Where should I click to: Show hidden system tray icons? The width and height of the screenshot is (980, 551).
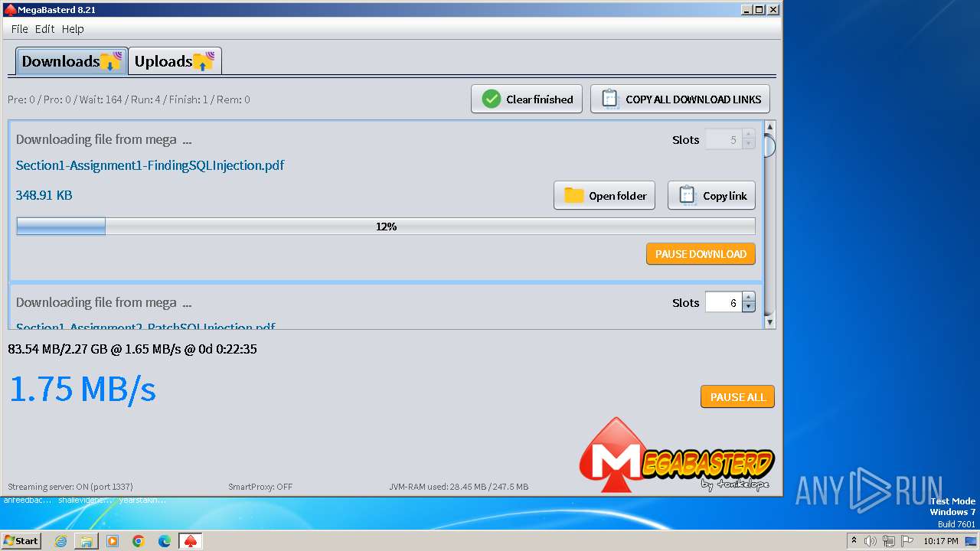point(854,540)
